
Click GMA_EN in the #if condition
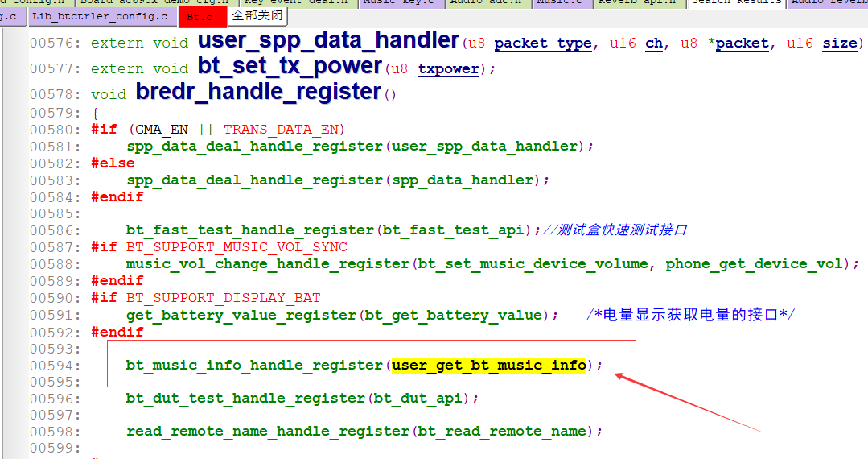pos(162,130)
